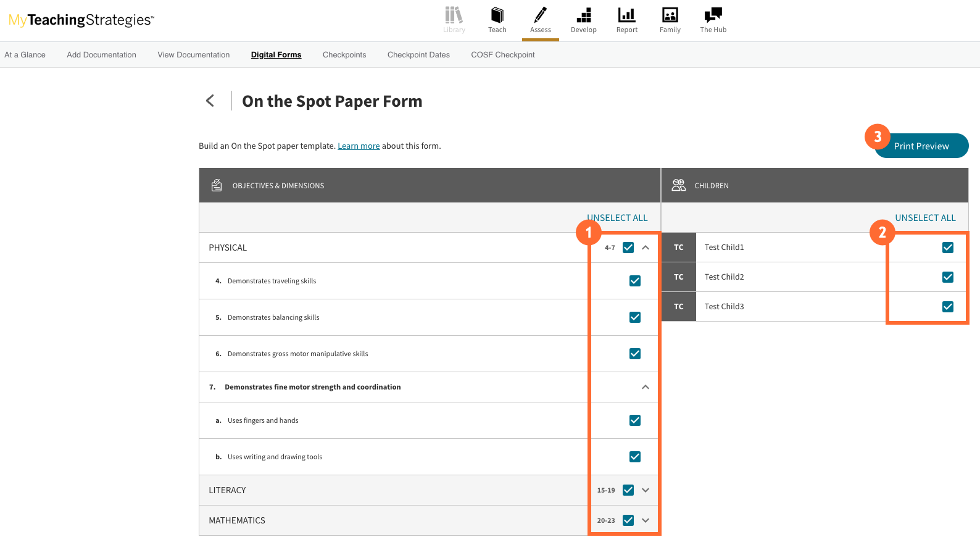
Task: Uncheck Demonstrates traveling skills checkbox
Action: click(634, 281)
